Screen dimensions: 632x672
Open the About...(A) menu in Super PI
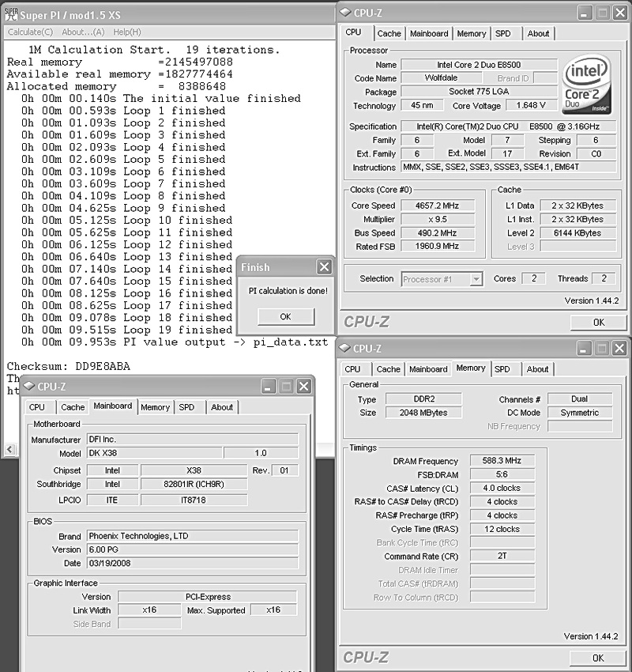(x=83, y=32)
